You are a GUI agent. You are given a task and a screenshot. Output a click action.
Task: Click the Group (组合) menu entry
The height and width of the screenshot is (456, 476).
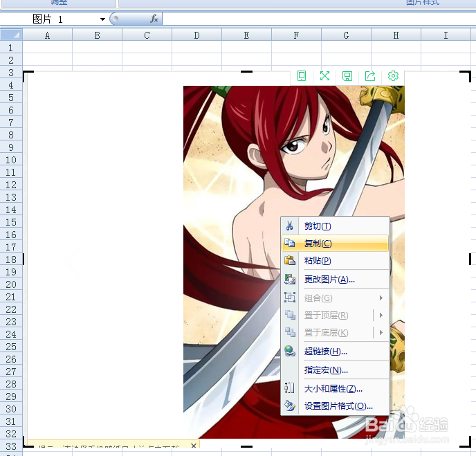335,298
